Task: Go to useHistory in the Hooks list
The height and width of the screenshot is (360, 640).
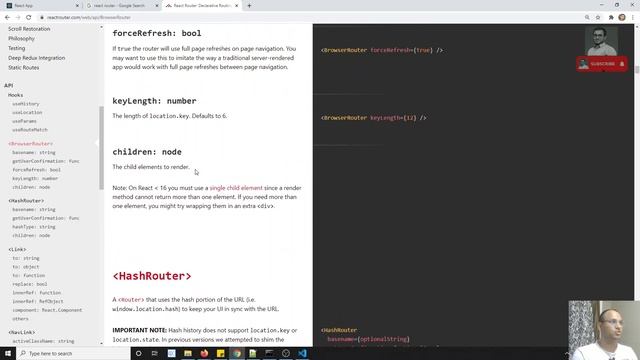Action: (26, 104)
